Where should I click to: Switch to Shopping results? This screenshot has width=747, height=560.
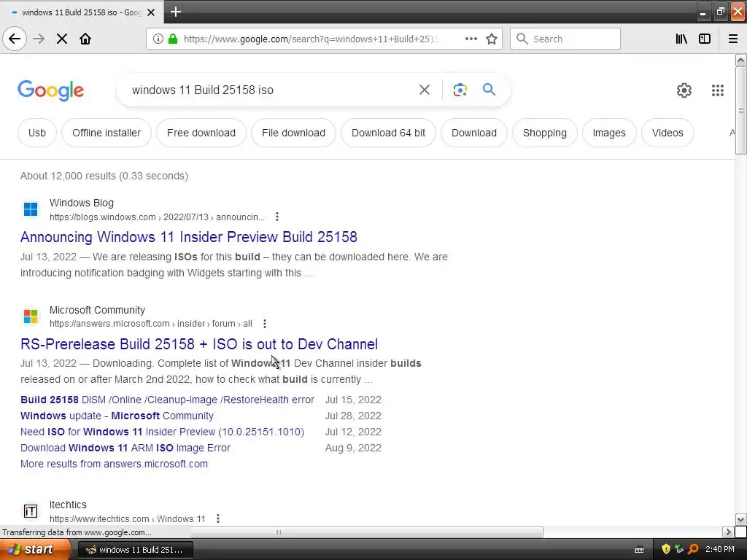coord(544,133)
